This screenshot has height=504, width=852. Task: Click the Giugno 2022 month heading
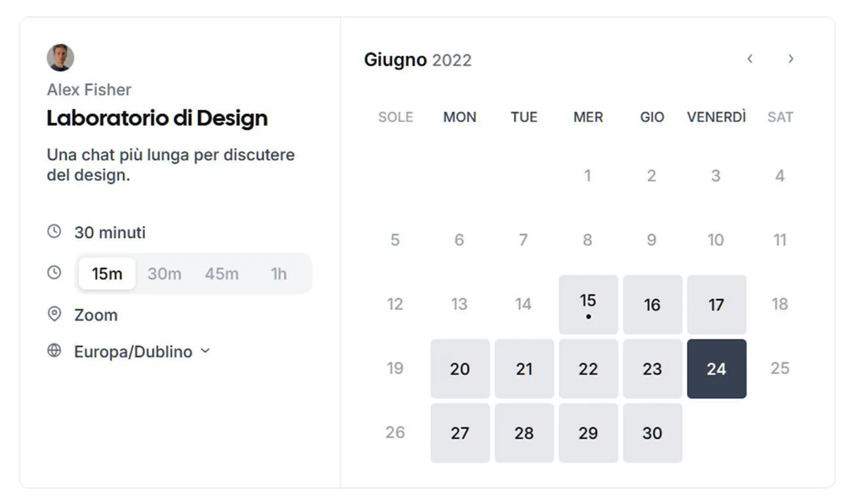click(x=417, y=60)
